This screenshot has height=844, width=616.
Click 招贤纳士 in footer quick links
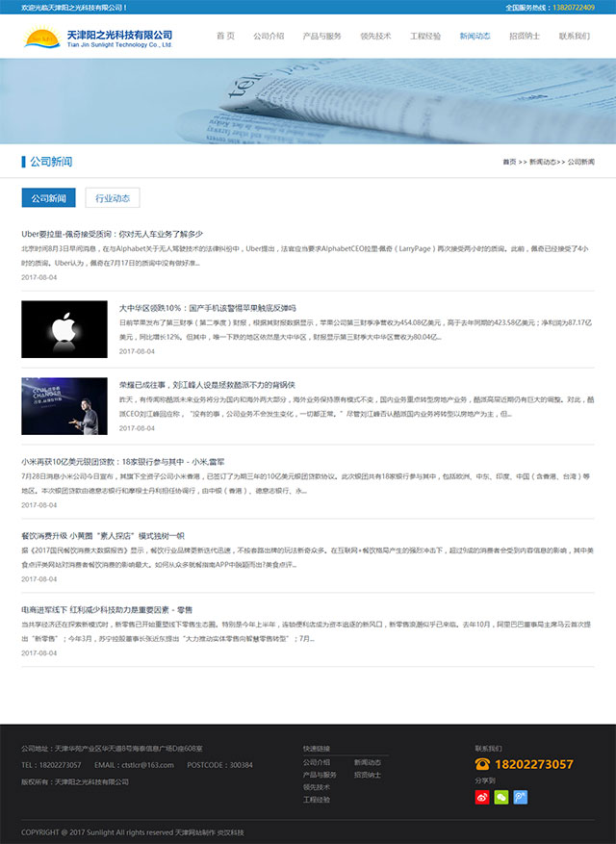pyautogui.click(x=367, y=775)
